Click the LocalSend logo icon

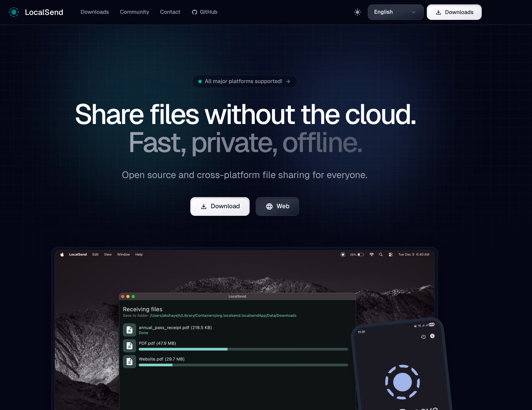coord(14,12)
